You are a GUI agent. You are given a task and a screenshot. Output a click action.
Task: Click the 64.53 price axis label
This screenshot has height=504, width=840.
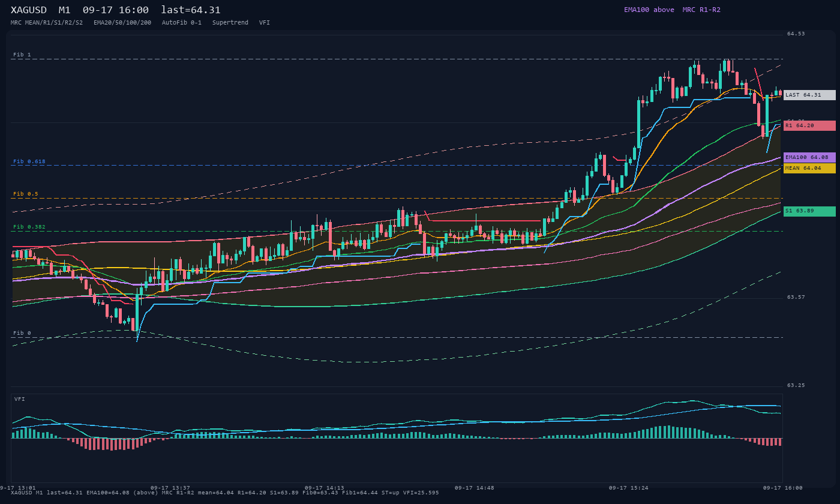796,34
